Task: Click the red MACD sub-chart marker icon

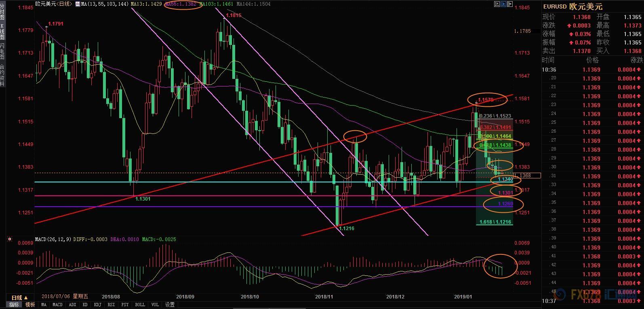Action: click(9, 239)
